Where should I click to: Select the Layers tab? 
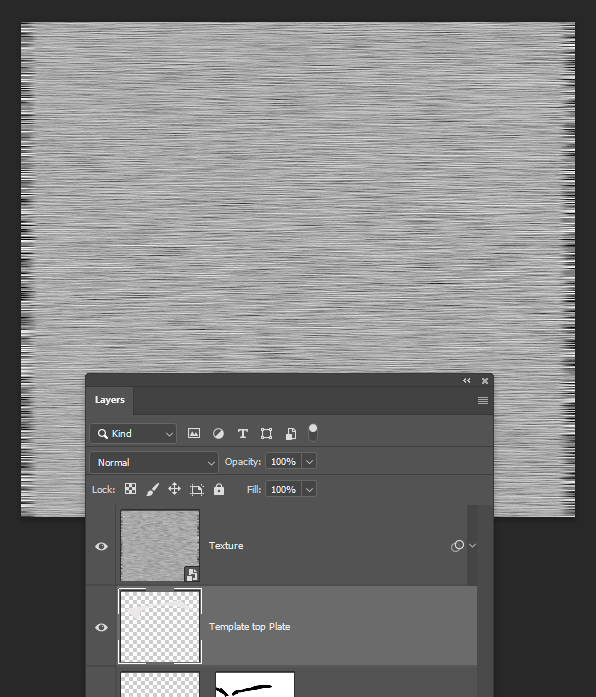point(109,400)
